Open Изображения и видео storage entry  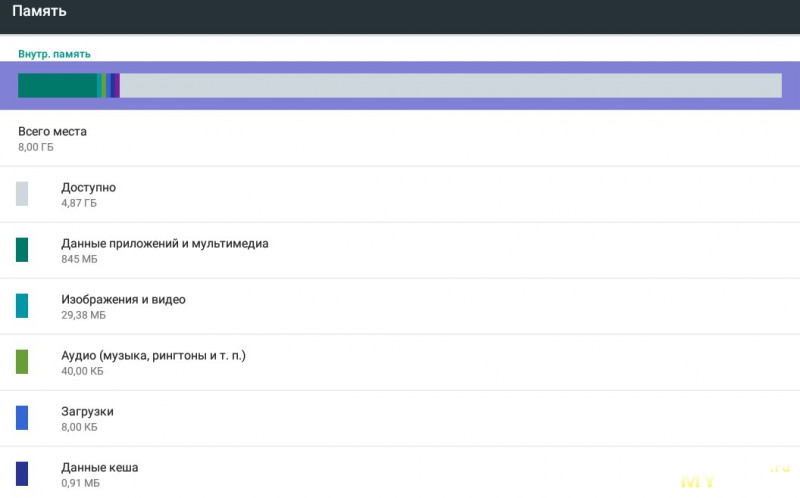(400, 307)
